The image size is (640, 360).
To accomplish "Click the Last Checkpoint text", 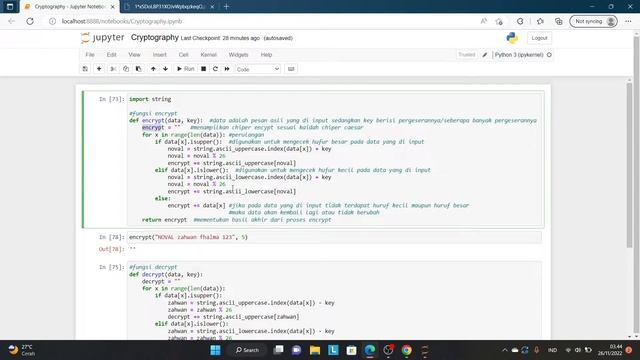I will click(x=220, y=38).
